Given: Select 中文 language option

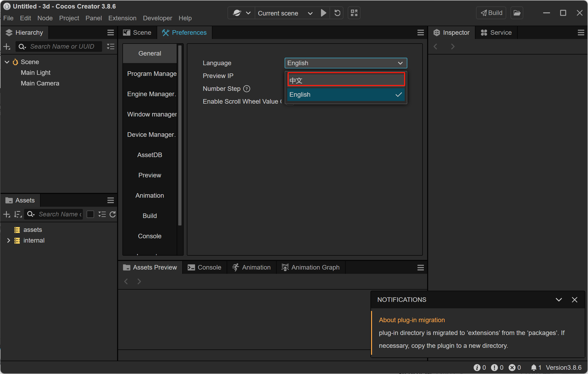Looking at the screenshot, I should 346,80.
